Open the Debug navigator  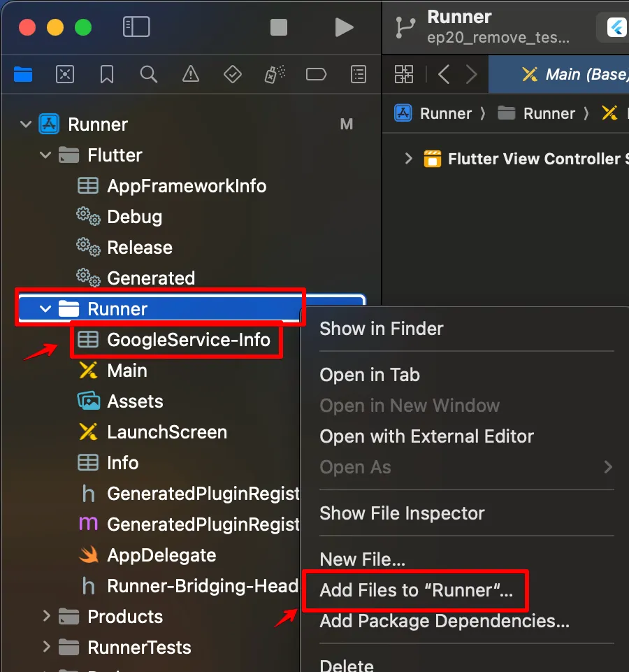tap(275, 75)
